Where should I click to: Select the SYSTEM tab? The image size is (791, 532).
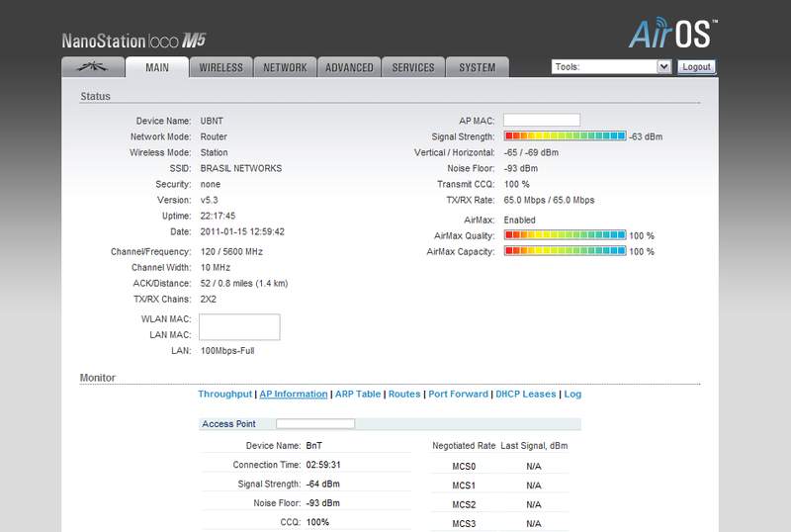[478, 67]
